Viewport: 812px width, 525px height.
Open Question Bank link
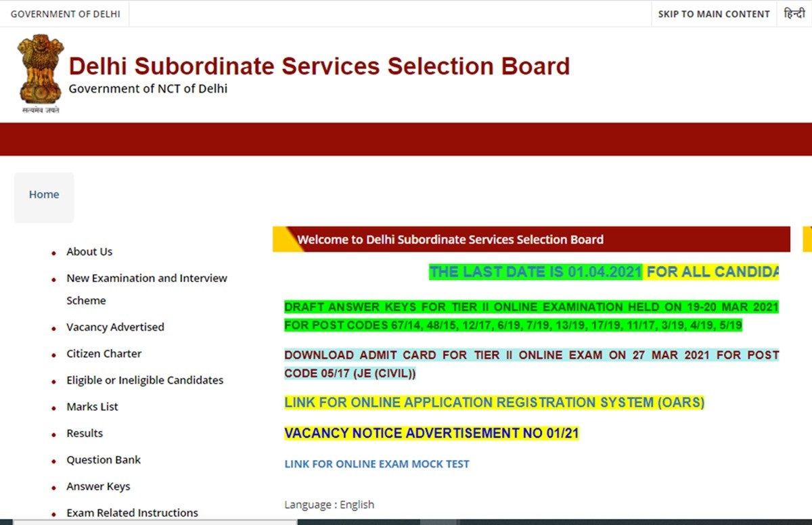104,460
